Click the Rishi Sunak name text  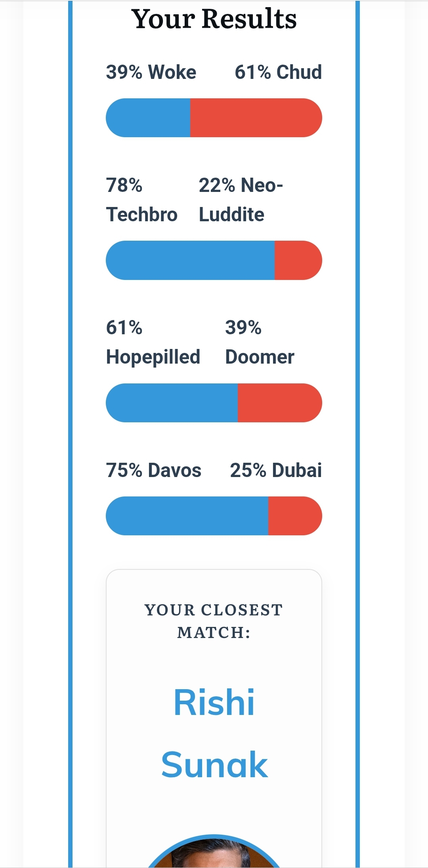[x=214, y=734]
